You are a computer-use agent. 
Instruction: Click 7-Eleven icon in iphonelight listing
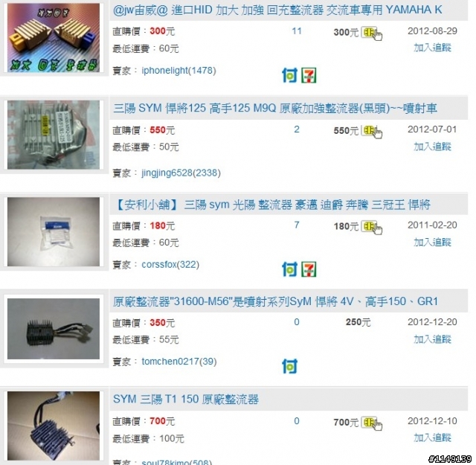click(x=309, y=75)
